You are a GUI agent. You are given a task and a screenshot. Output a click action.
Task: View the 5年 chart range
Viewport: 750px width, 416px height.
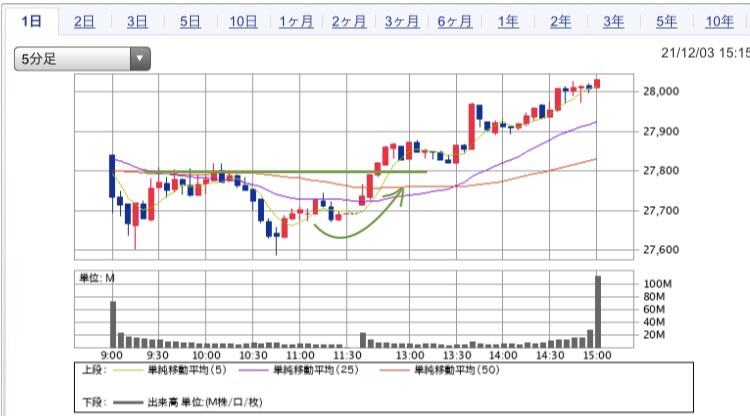coord(666,22)
